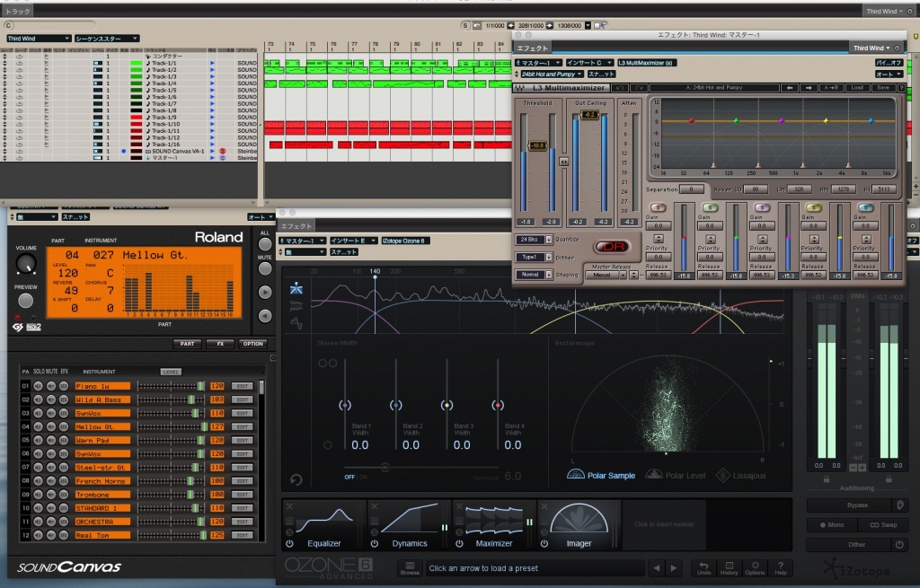Open the preset Browse icon in Ozone
The width and height of the screenshot is (920, 588).
(x=410, y=567)
